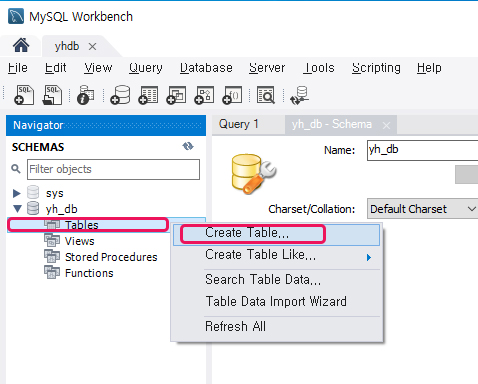Viewport: 478px width, 384px height.
Task: Expand the Create Table Like submenu arrow
Action: click(x=369, y=257)
